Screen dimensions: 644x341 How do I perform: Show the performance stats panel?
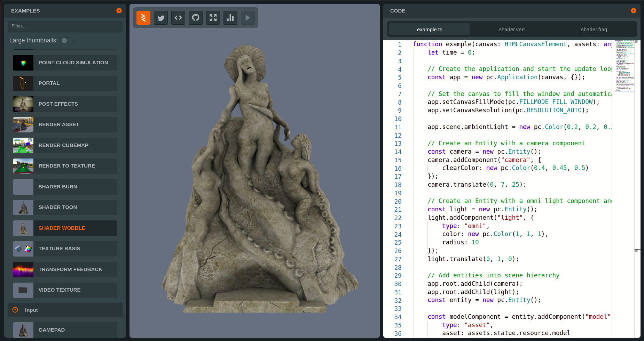pyautogui.click(x=230, y=17)
